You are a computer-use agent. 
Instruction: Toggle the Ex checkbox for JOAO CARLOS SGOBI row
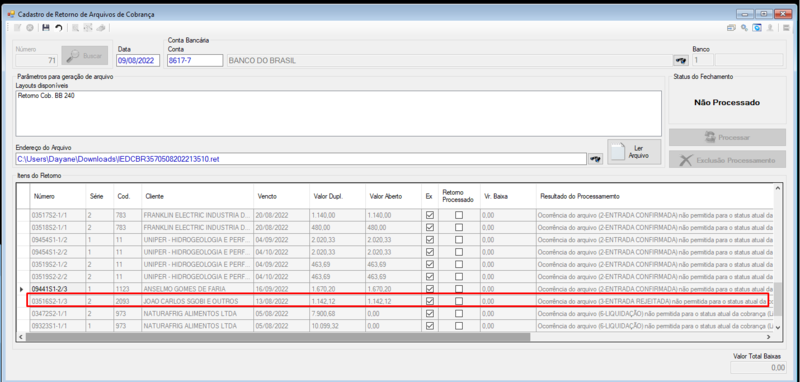[430, 301]
